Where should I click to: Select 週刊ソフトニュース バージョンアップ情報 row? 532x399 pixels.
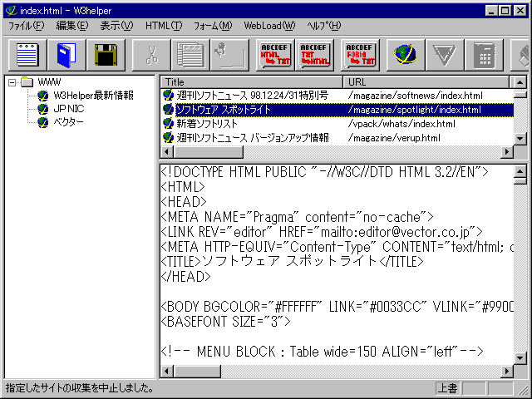337,138
